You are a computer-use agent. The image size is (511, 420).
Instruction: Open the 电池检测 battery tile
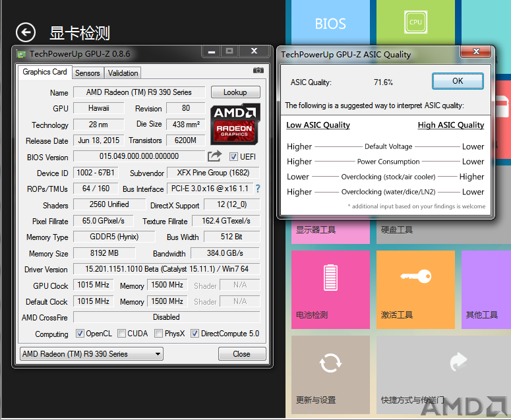click(x=330, y=289)
